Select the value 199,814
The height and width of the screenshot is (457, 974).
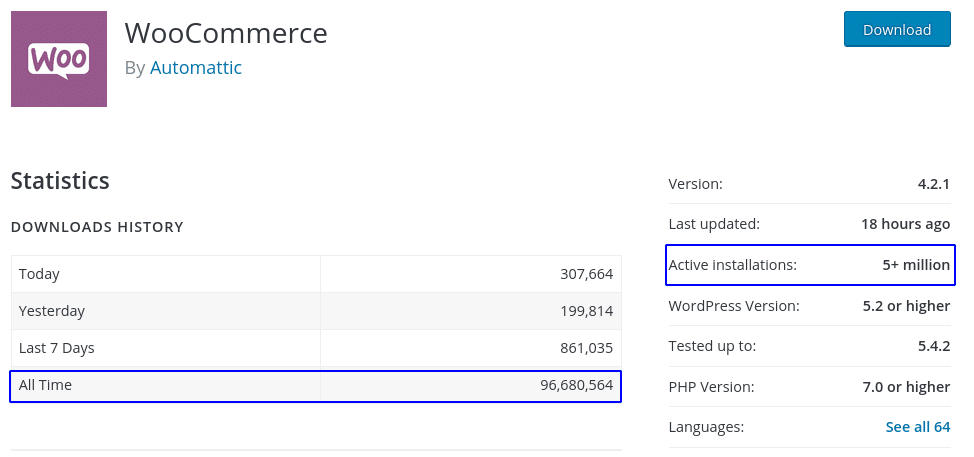[x=586, y=311]
